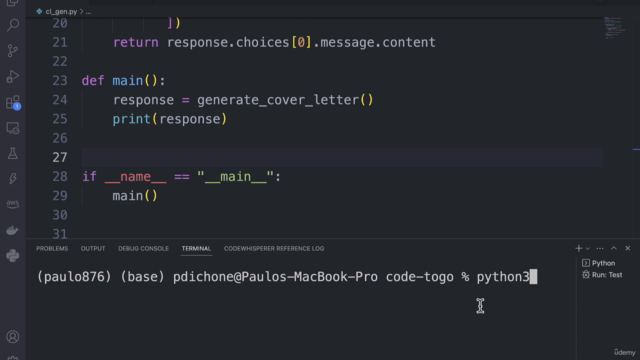Switch to the Output panel tab

(x=93, y=249)
